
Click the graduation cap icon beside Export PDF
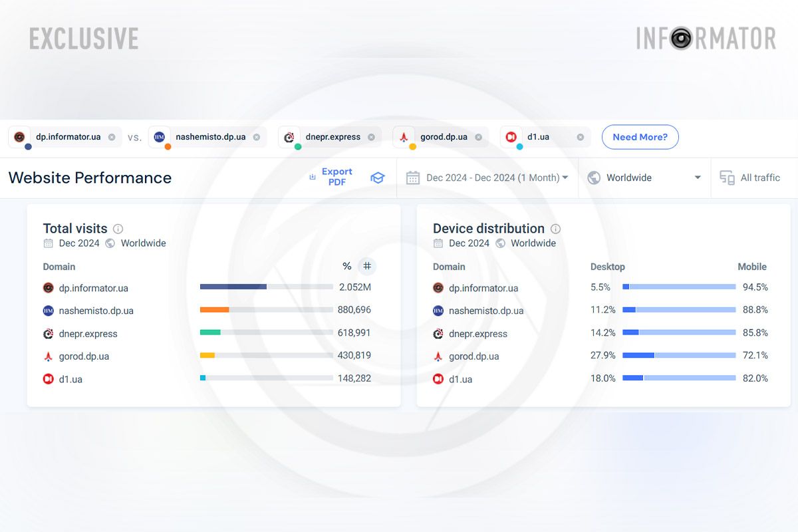(378, 178)
